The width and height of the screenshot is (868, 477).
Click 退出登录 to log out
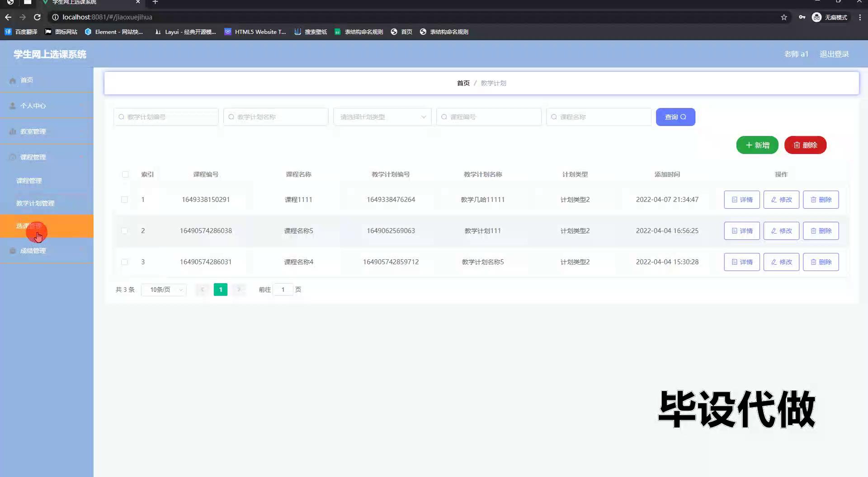click(834, 54)
